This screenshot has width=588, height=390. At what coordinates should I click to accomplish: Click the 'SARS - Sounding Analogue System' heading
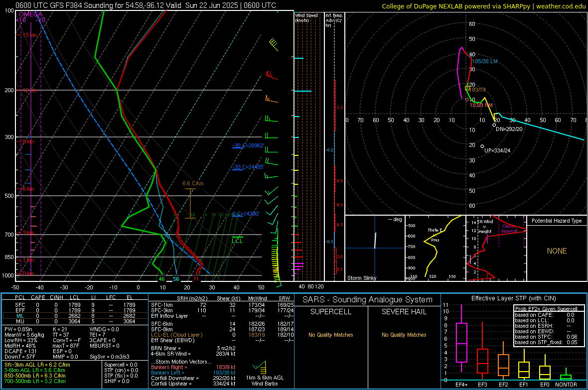point(368,300)
